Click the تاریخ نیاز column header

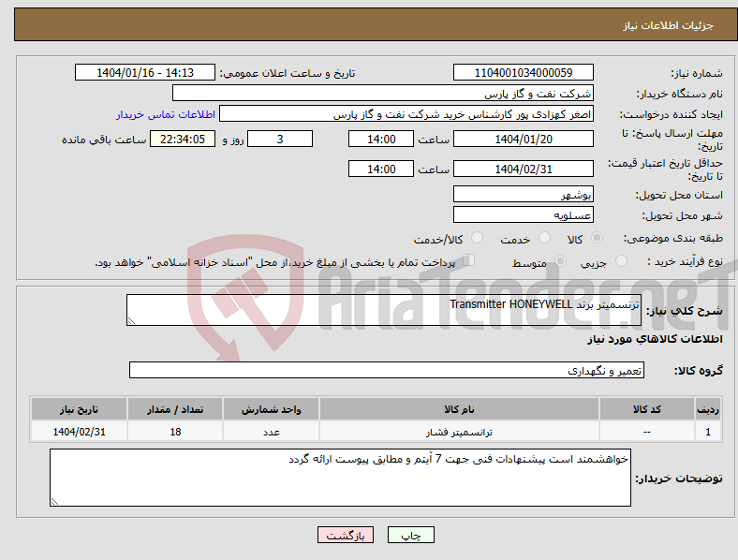(79, 409)
